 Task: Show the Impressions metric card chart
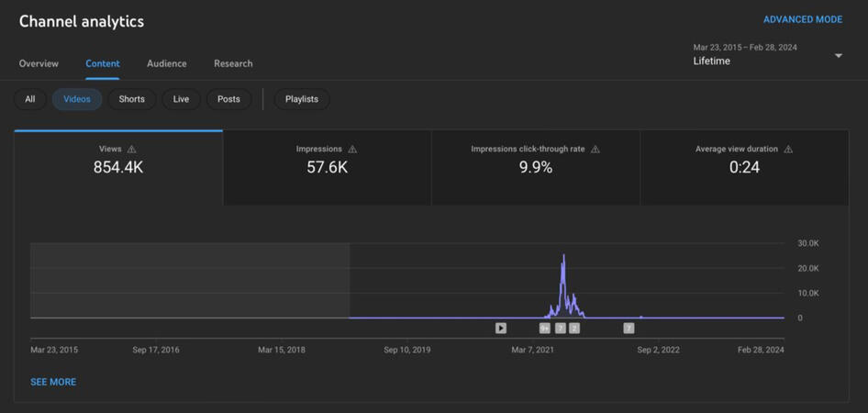[327, 167]
